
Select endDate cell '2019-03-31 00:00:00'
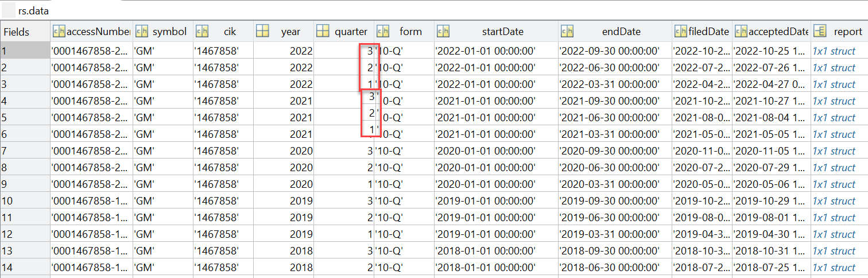point(615,234)
